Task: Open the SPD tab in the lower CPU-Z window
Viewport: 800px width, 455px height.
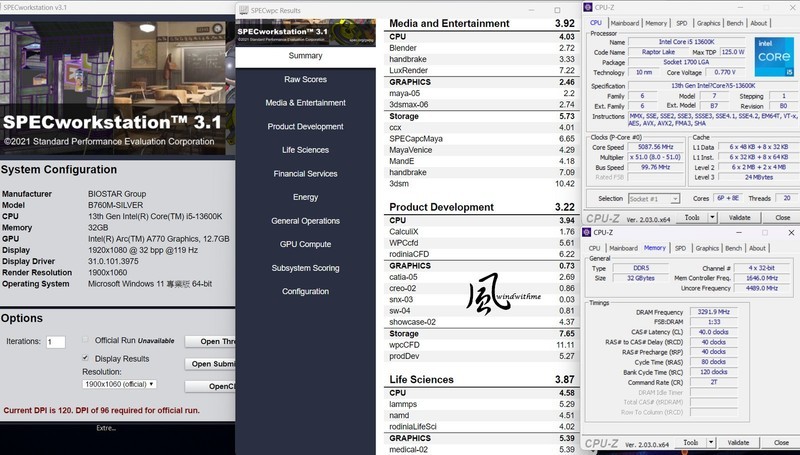Action: tap(680, 248)
